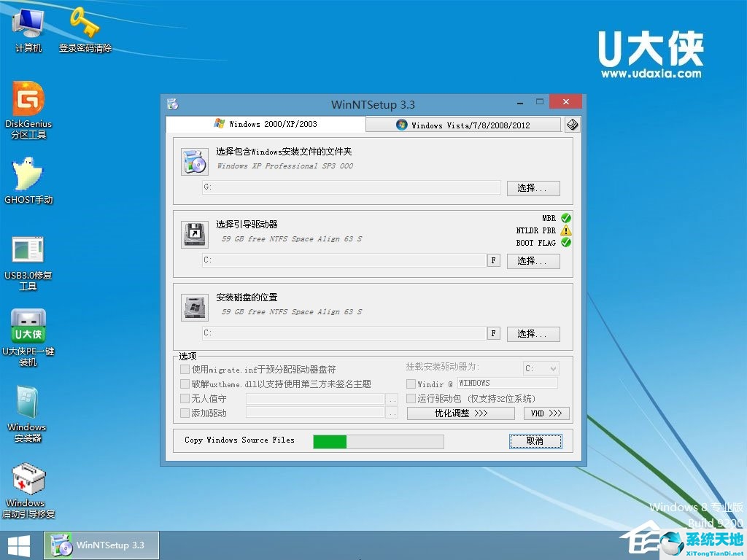747x560 pixels.
Task: Enable the 无人值守 unattended option
Action: pos(183,398)
